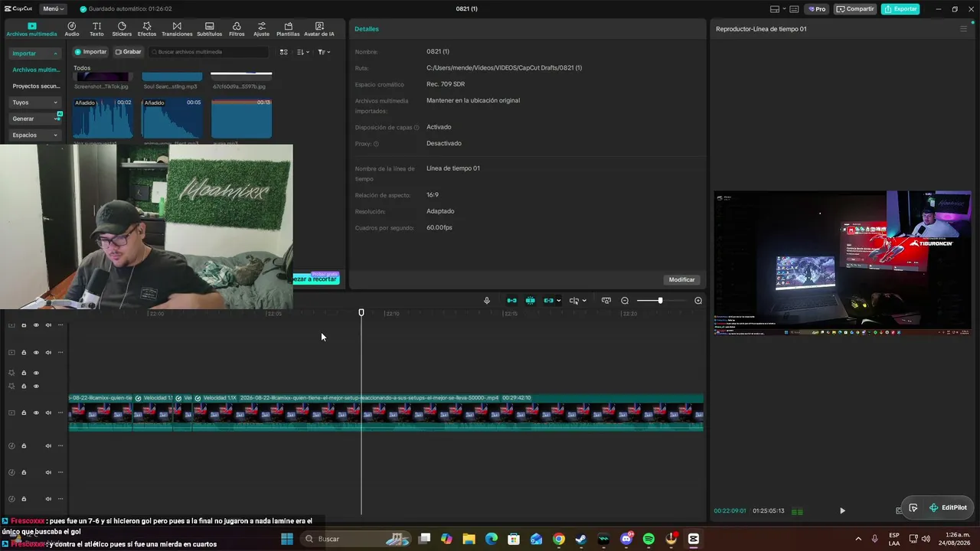This screenshot has width=980, height=551.
Task: Export the project with Exportar
Action: coord(900,9)
